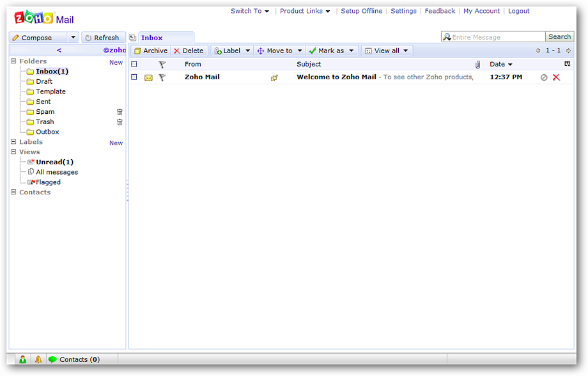The width and height of the screenshot is (588, 376).
Task: Click the search magnifier icon
Action: 447,37
